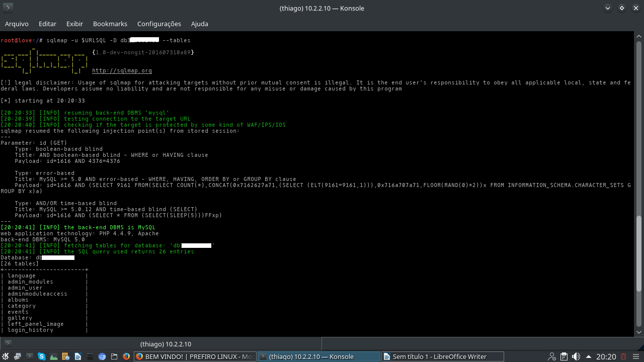
Task: Open the trash icon in the panel
Action: [623, 356]
